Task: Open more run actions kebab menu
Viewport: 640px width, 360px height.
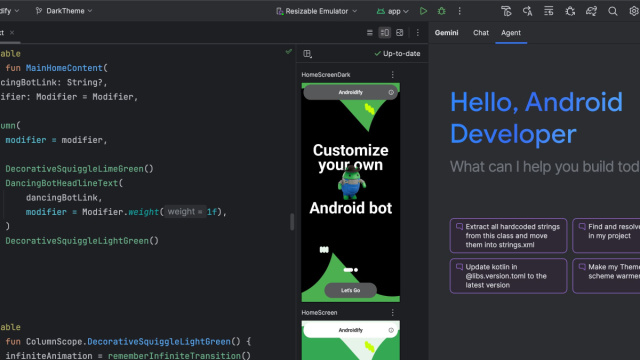Action: tap(460, 11)
